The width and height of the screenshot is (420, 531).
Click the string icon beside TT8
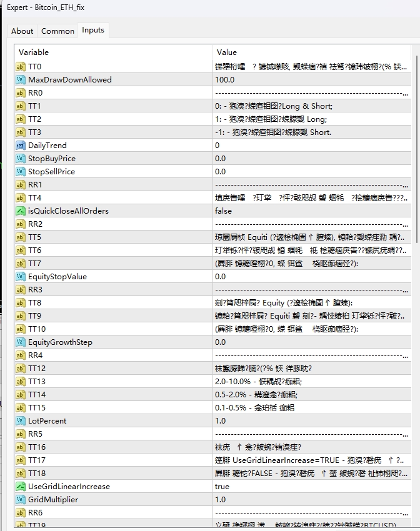21,303
